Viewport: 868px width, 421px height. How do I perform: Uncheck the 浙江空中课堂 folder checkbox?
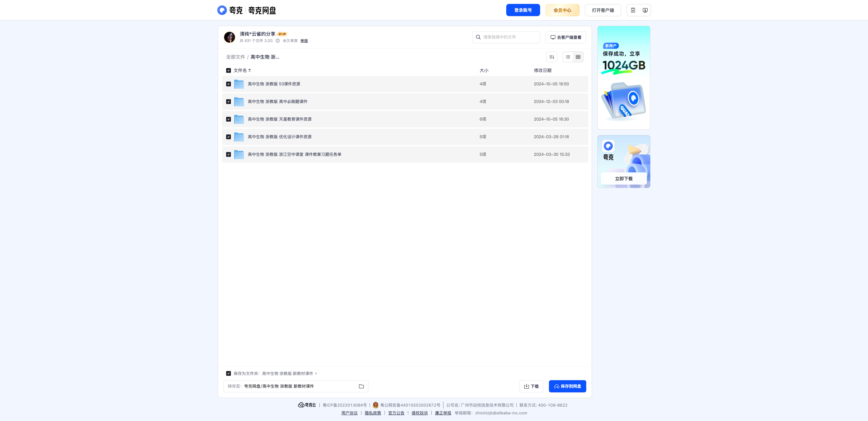click(229, 154)
